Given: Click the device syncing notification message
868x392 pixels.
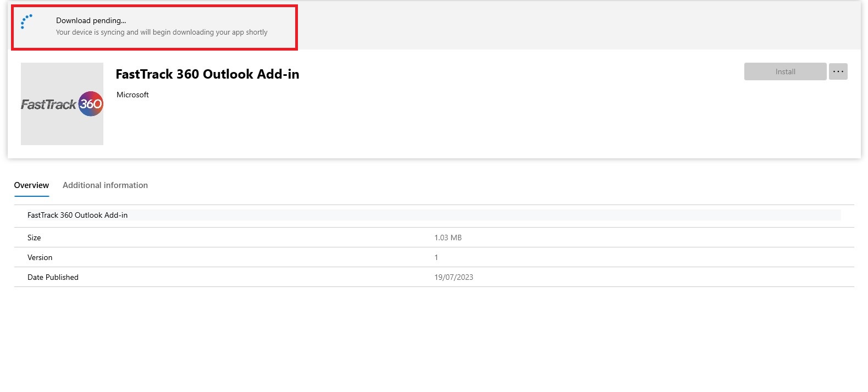Looking at the screenshot, I should [x=162, y=32].
